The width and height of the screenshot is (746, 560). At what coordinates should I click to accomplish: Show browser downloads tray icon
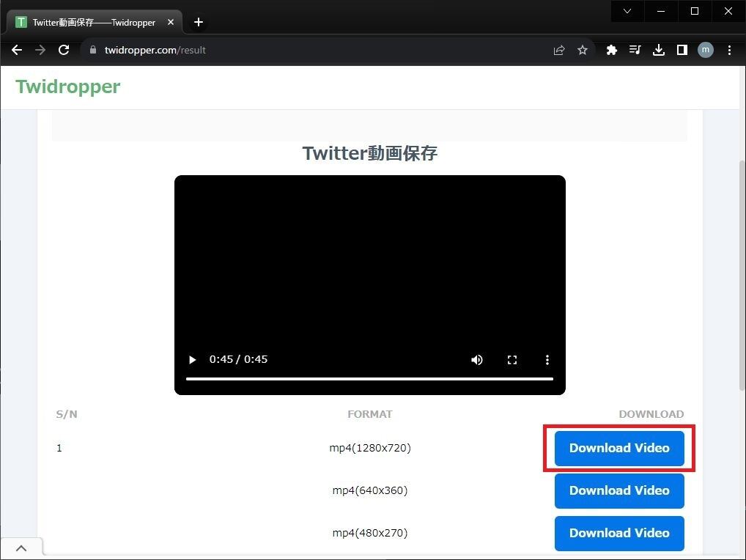point(659,50)
